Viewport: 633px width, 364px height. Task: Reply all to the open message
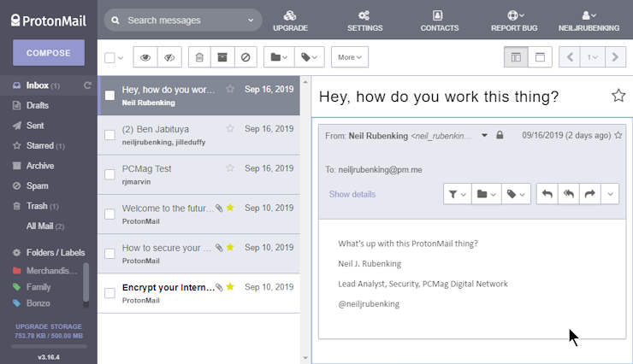coord(568,194)
